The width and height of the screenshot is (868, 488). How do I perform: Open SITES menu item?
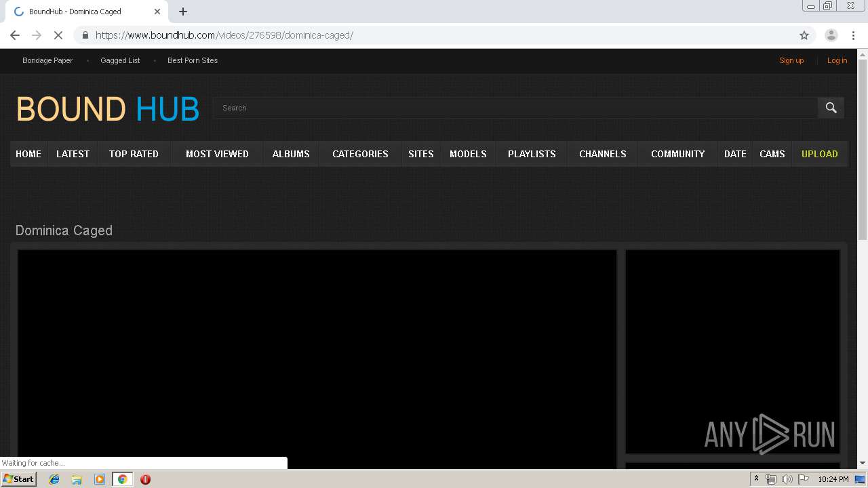click(420, 154)
